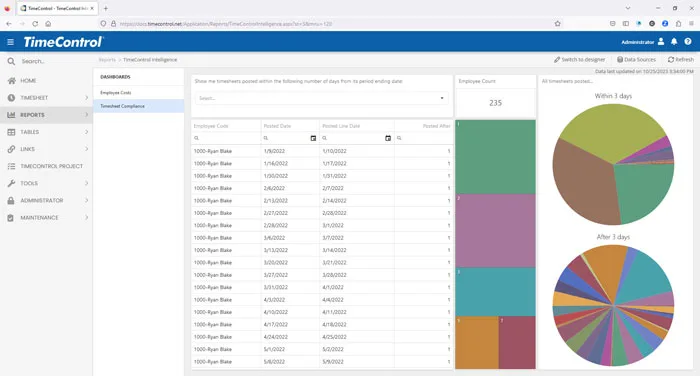Expand the Timesheet sidebar menu
Image resolution: width=700 pixels, height=376 pixels.
tap(46, 98)
